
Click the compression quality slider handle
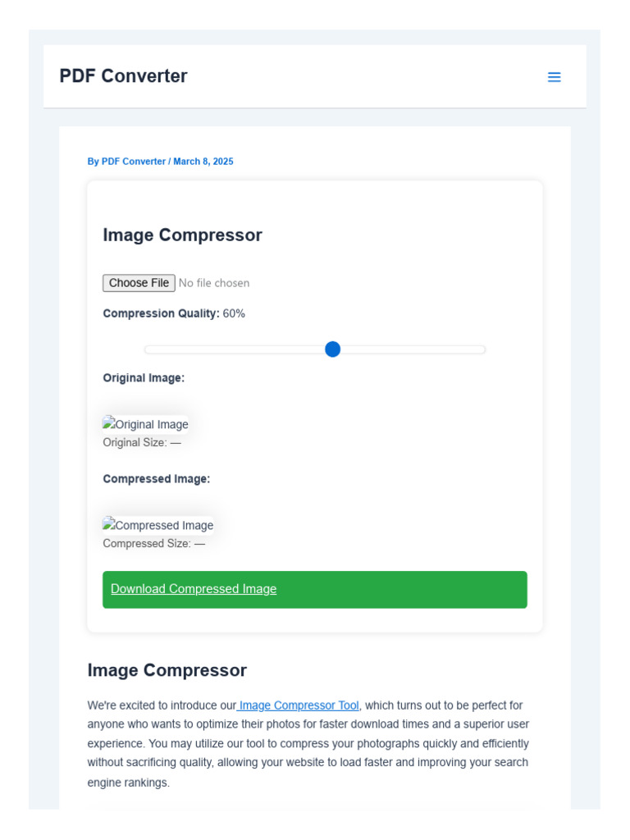pyautogui.click(x=332, y=349)
